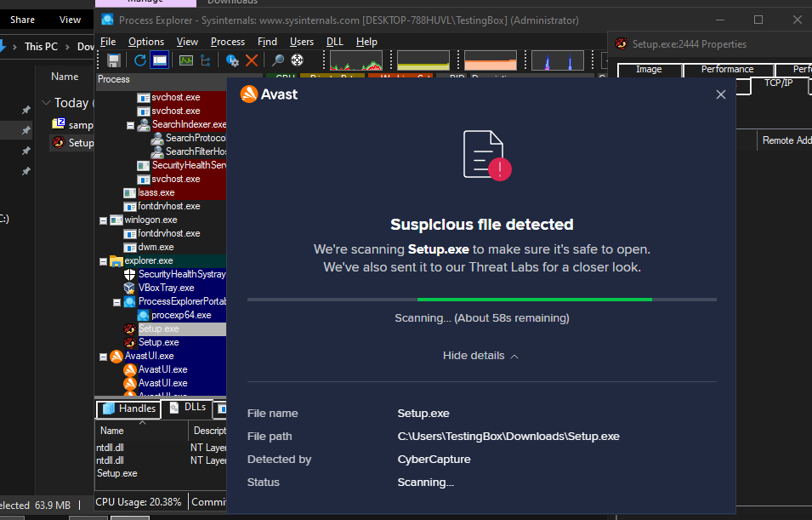Collapse the ProcessExplorerPortable tree node
Image resolution: width=812 pixels, height=520 pixels.
click(x=117, y=302)
